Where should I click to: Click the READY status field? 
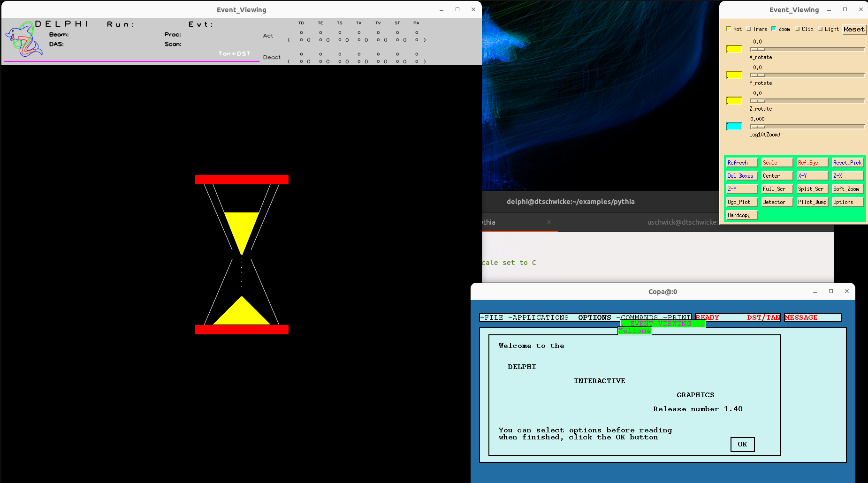(708, 317)
